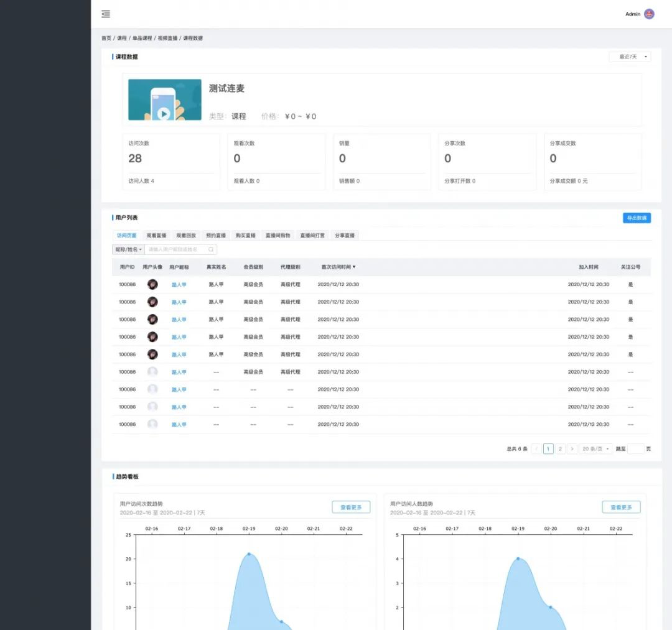This screenshot has width=672, height=630.
Task: Click the 访问人数 4 text
Action: 141,181
